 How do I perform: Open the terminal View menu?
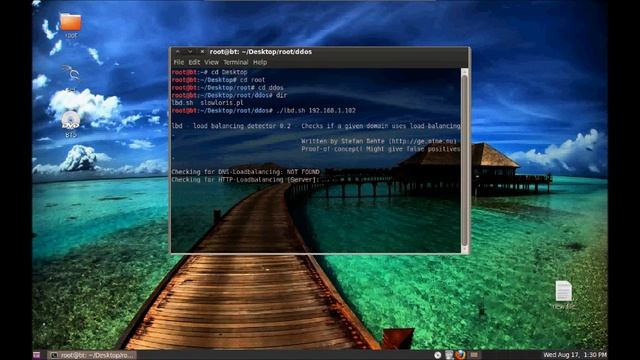[x=211, y=62]
